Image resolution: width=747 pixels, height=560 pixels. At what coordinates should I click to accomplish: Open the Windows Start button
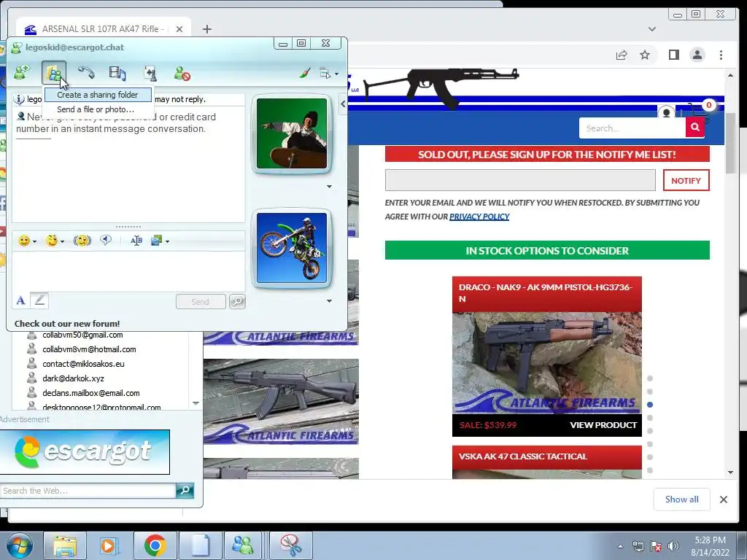pyautogui.click(x=19, y=545)
